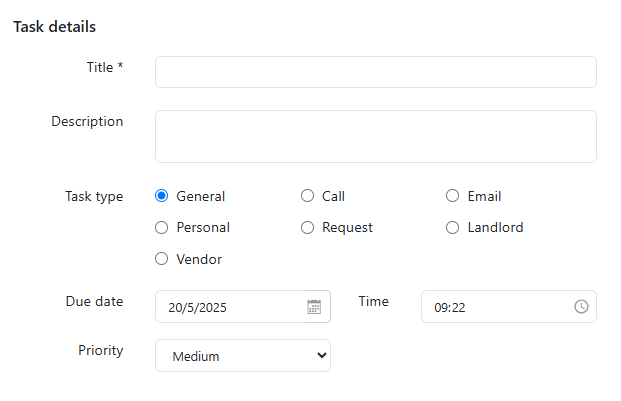Pick the Request task type
Viewport: 621px width, 401px height.
[307, 228]
